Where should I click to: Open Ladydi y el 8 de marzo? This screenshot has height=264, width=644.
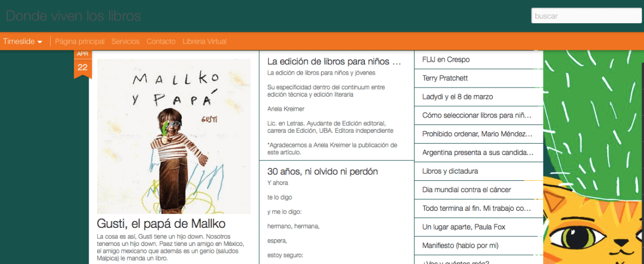pyautogui.click(x=478, y=97)
